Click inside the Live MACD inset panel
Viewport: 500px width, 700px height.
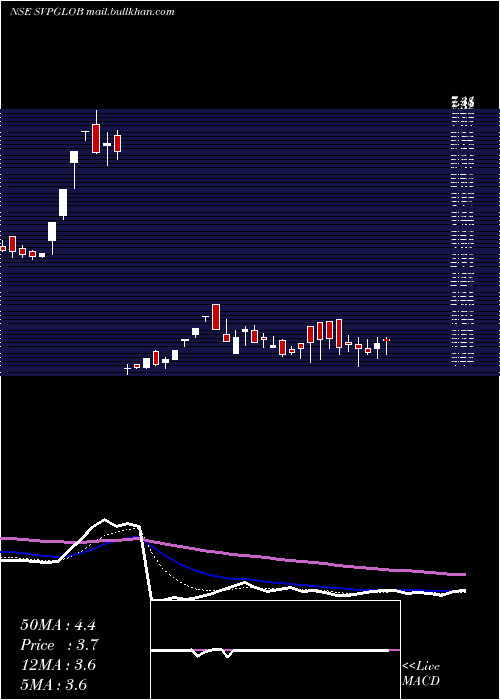pos(275,650)
